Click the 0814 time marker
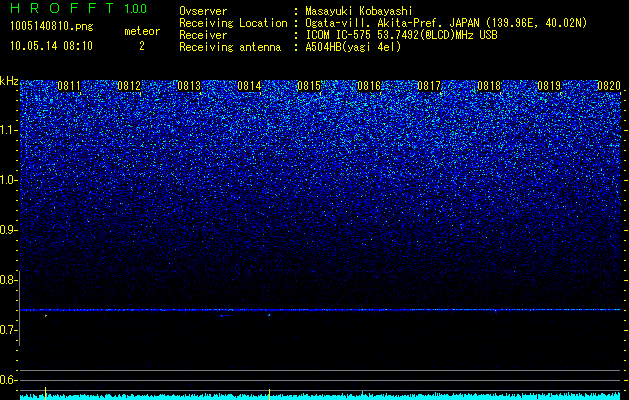629x400 pixels. pyautogui.click(x=249, y=86)
